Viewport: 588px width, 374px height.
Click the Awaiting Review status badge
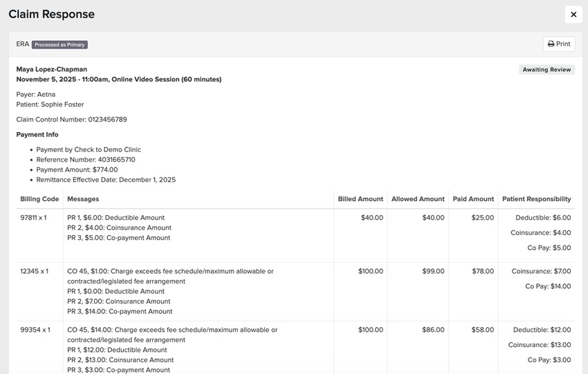tap(546, 70)
